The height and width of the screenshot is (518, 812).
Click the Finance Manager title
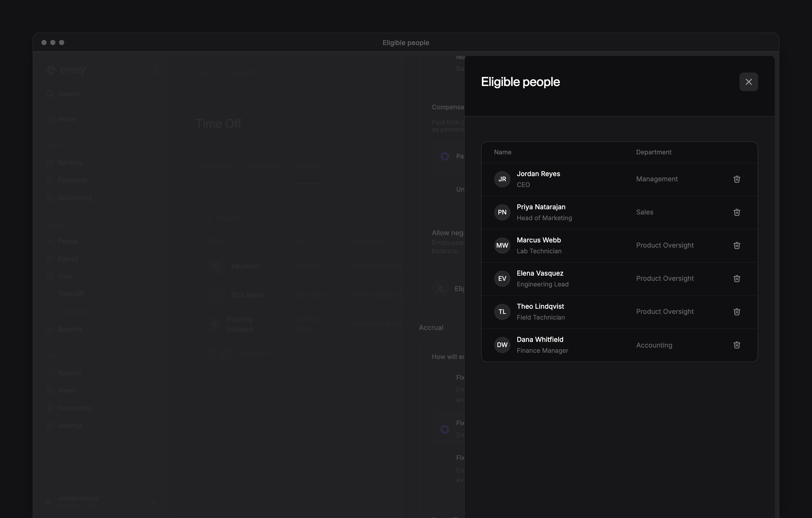(x=542, y=351)
